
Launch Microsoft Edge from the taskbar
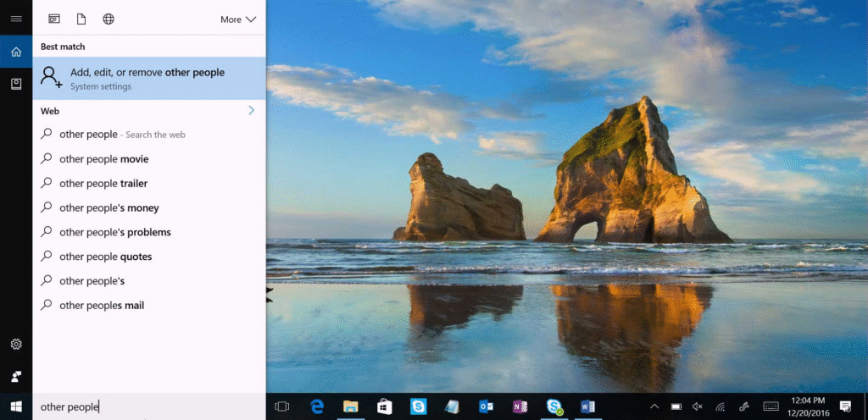[x=317, y=406]
